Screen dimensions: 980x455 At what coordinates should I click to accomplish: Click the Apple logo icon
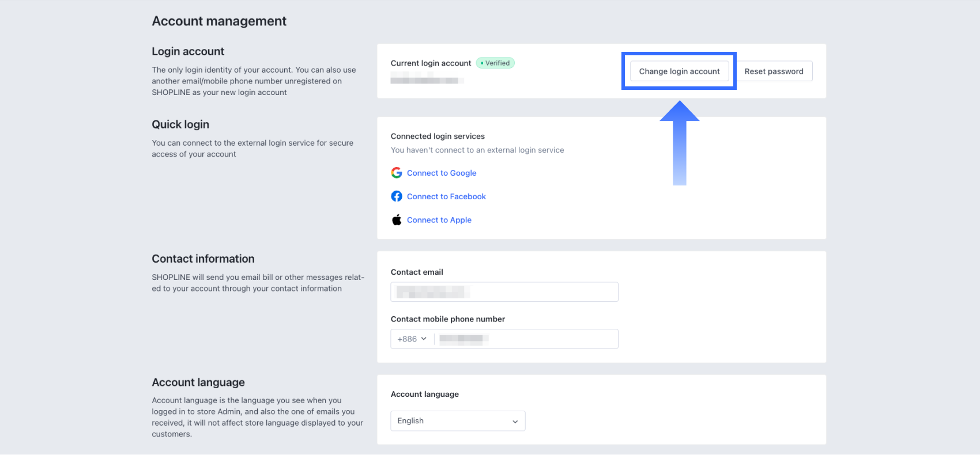click(x=397, y=220)
